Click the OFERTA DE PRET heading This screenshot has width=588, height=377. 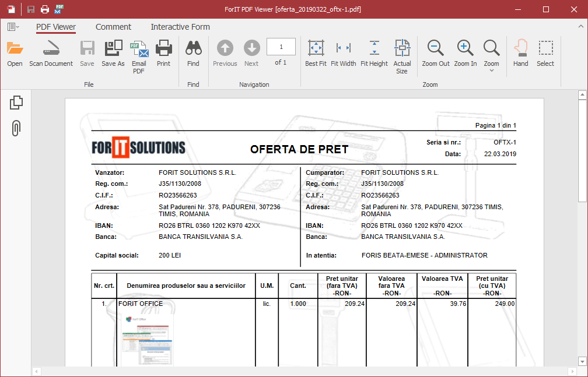click(299, 150)
